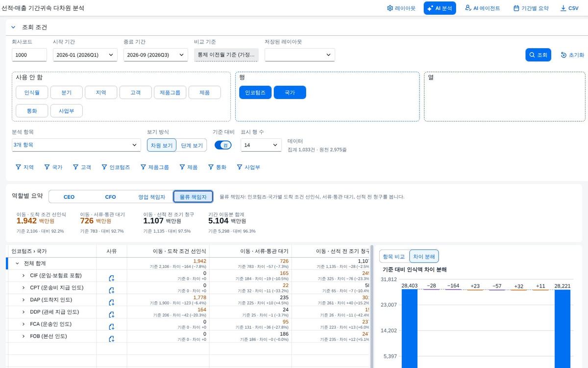Viewport: 588px width, 368px height.
Task: Click the 이동 · 서류·통관 대기 column header
Action: (x=250, y=251)
